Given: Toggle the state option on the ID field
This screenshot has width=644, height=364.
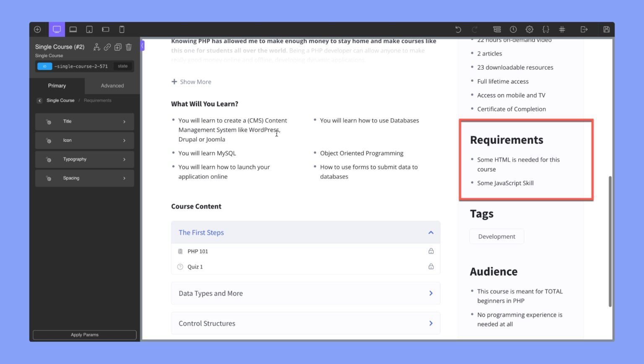Looking at the screenshot, I should tap(122, 66).
